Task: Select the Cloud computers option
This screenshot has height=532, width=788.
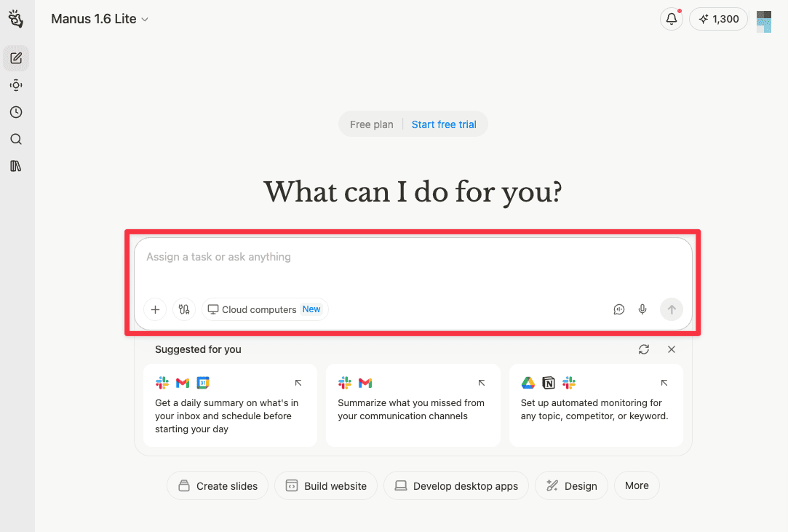Action: point(265,309)
